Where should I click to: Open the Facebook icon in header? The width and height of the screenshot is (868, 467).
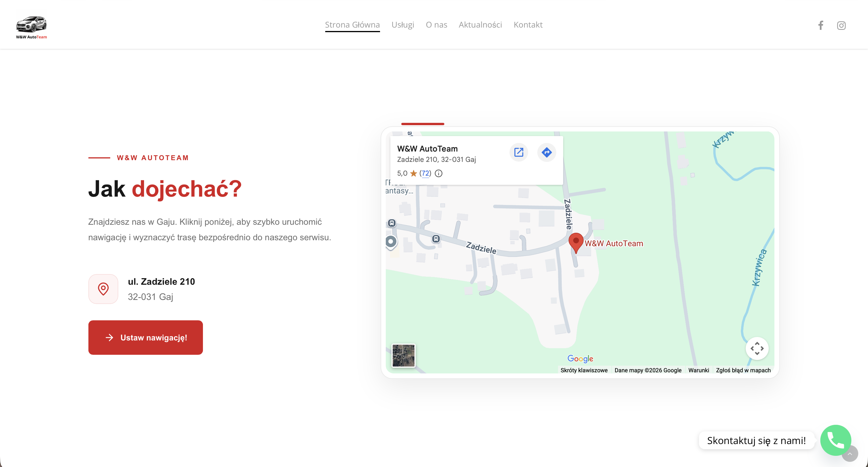point(820,25)
